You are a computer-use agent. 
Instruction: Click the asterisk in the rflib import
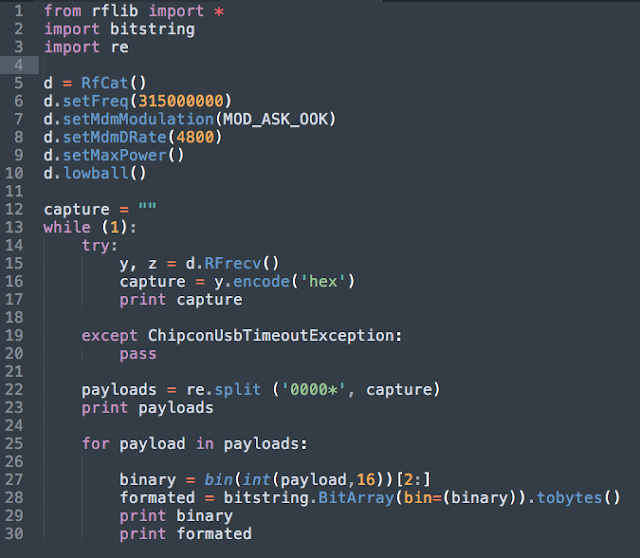219,11
